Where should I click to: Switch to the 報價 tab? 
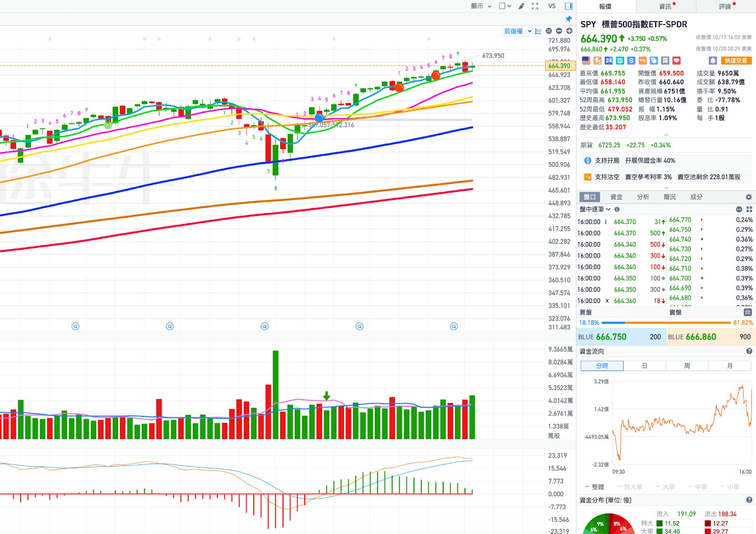click(x=606, y=7)
